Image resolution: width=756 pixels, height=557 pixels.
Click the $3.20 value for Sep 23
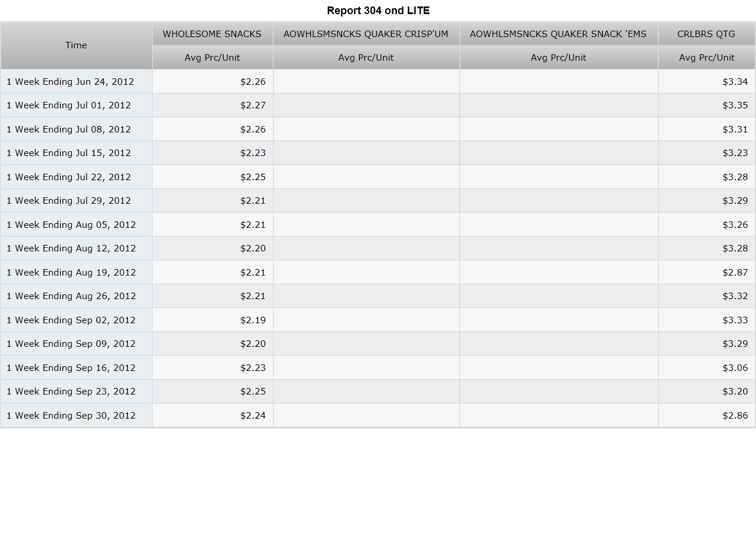(x=735, y=392)
